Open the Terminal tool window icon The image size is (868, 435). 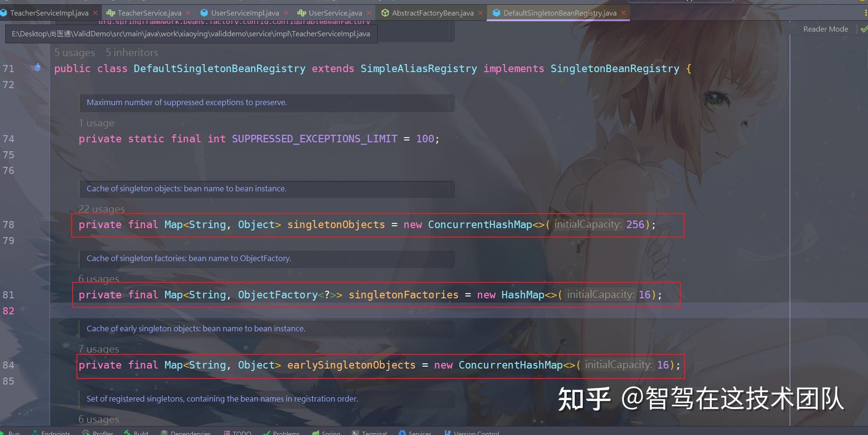370,432
